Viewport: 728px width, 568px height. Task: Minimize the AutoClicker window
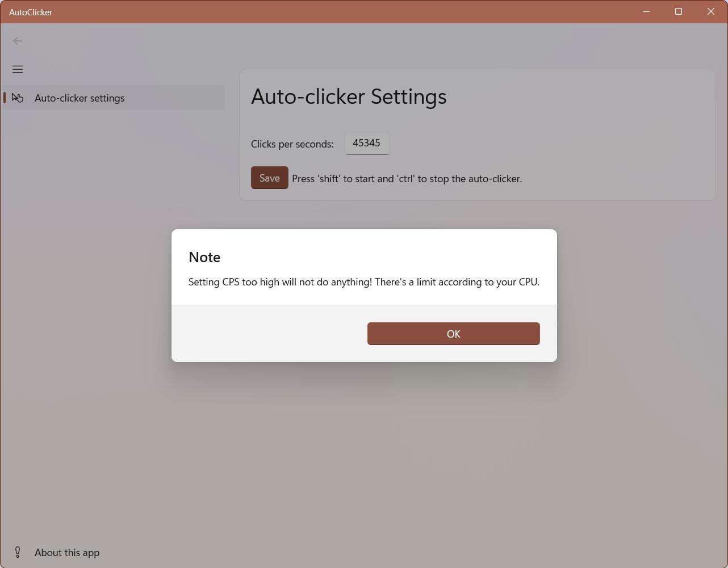[646, 11]
